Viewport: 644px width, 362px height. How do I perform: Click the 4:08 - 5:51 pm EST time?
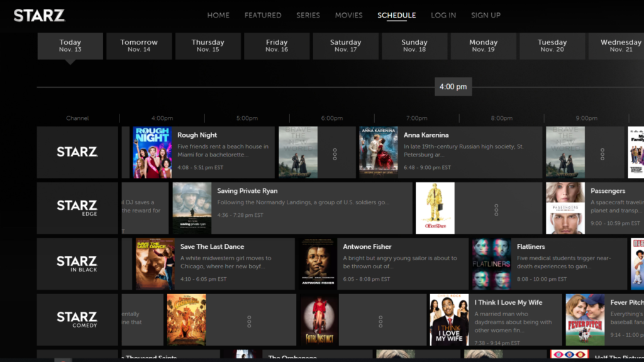pyautogui.click(x=201, y=167)
